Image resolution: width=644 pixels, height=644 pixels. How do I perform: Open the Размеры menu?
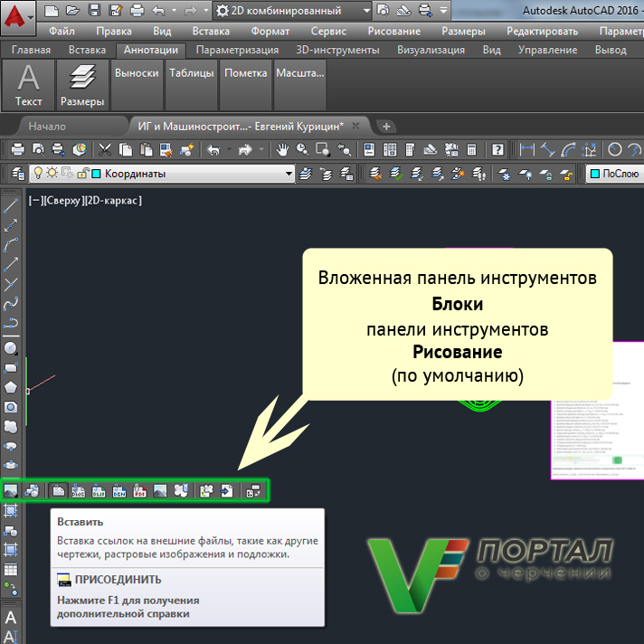tap(463, 32)
